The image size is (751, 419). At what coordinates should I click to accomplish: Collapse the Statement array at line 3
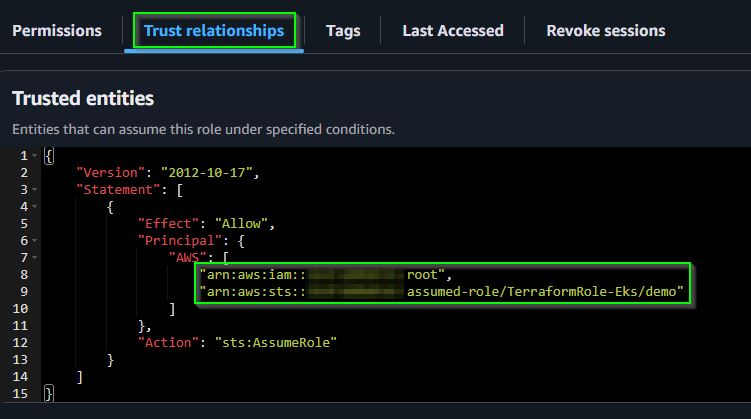pyautogui.click(x=34, y=190)
